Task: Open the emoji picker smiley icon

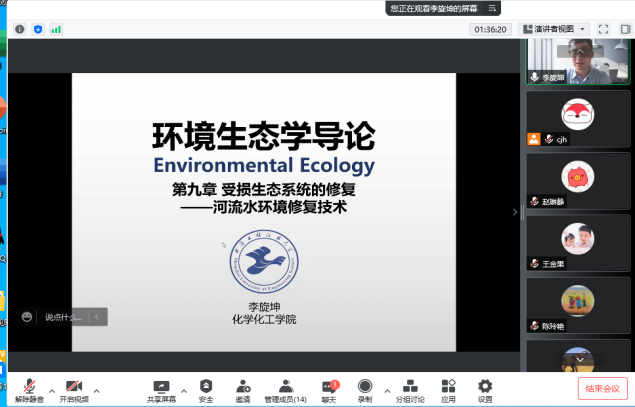Action: click(x=27, y=317)
